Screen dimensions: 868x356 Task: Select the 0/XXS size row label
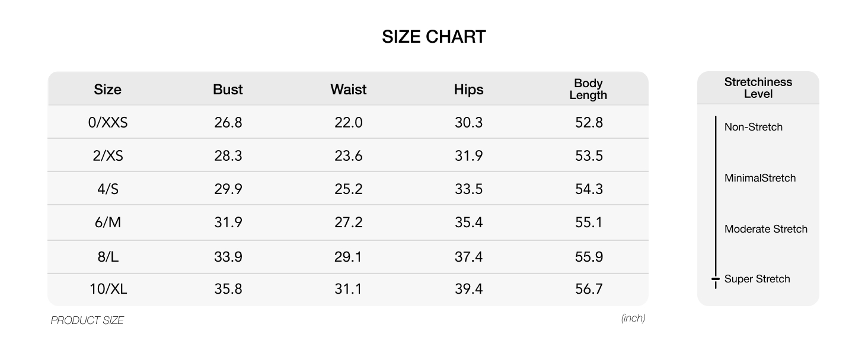tap(108, 123)
